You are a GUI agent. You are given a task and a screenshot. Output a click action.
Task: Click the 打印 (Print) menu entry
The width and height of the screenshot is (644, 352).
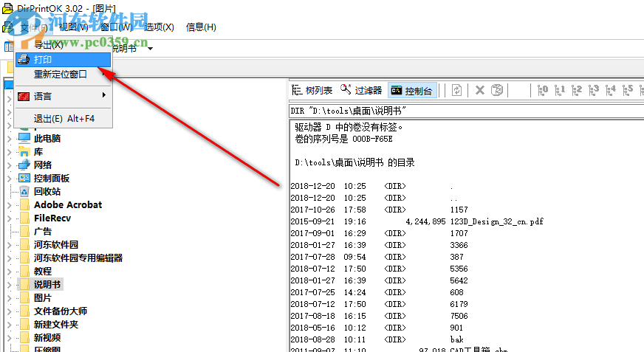point(64,60)
